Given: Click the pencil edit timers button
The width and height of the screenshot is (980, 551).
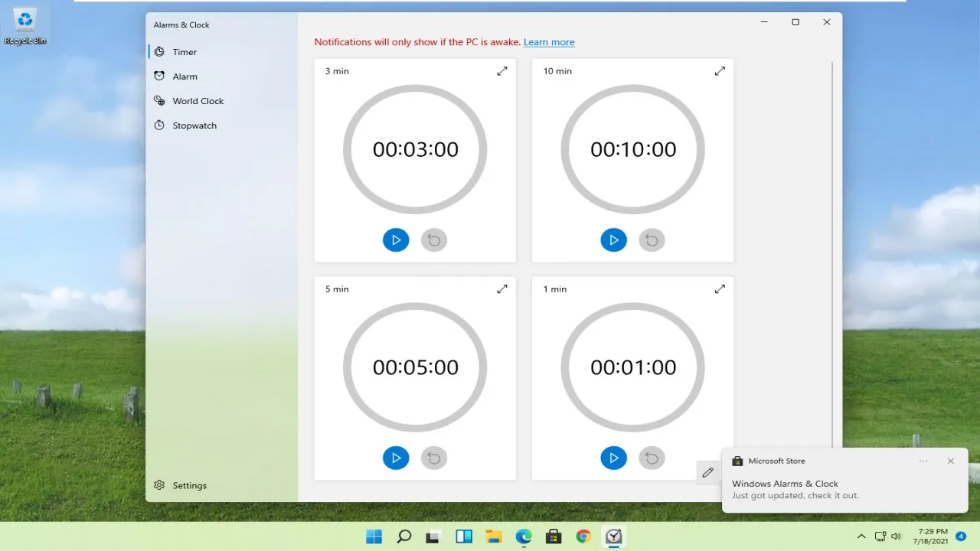Looking at the screenshot, I should click(x=707, y=472).
